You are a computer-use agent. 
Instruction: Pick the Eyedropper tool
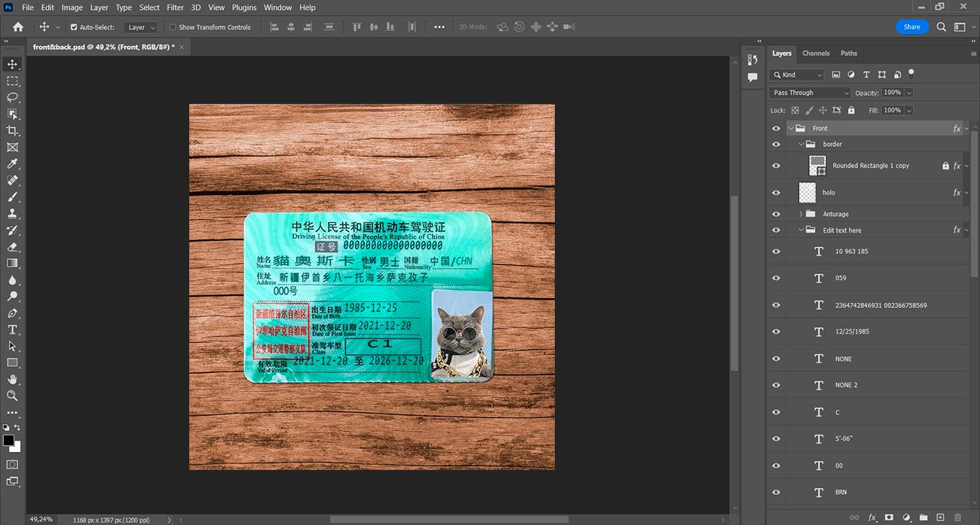click(12, 163)
